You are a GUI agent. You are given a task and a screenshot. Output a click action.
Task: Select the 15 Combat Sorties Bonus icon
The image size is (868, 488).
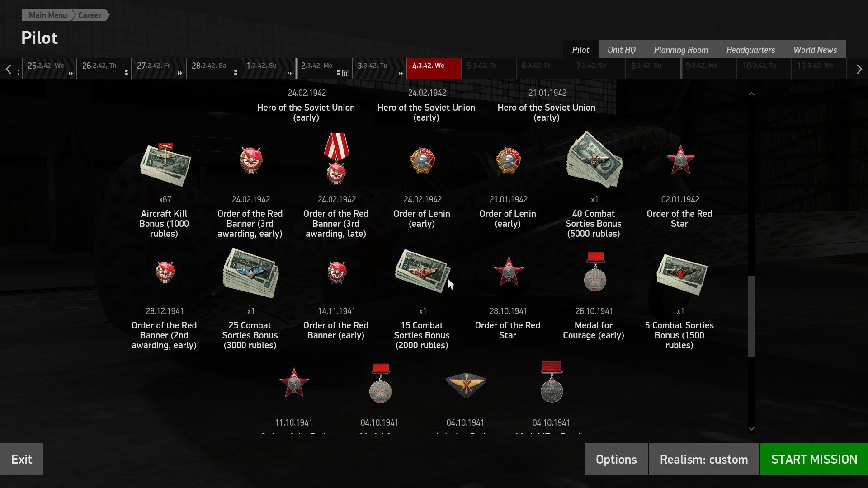(423, 271)
